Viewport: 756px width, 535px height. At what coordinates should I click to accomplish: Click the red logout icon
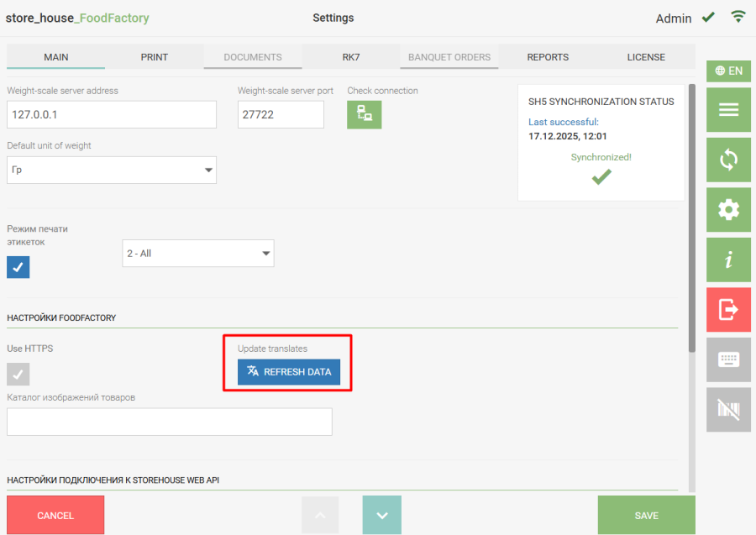click(728, 310)
